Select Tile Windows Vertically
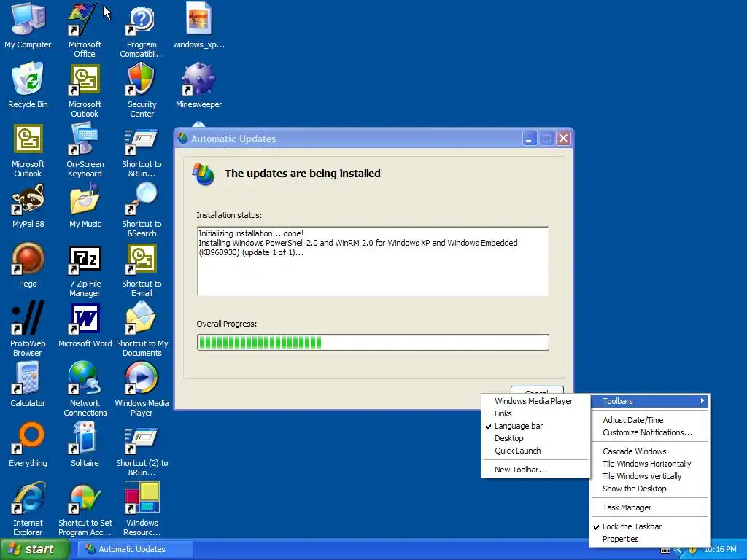Image resolution: width=747 pixels, height=560 pixels. tap(649, 475)
